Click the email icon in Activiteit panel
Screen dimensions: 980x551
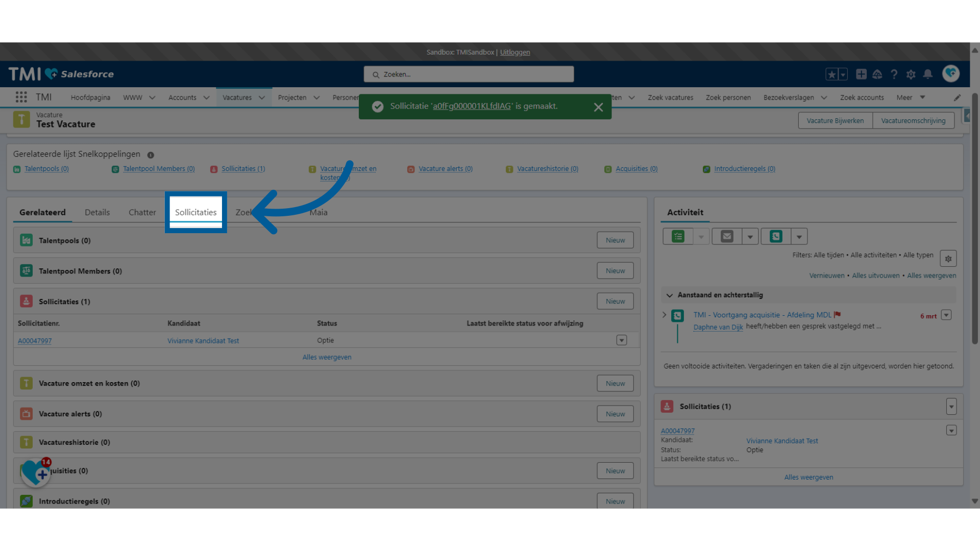(x=726, y=236)
